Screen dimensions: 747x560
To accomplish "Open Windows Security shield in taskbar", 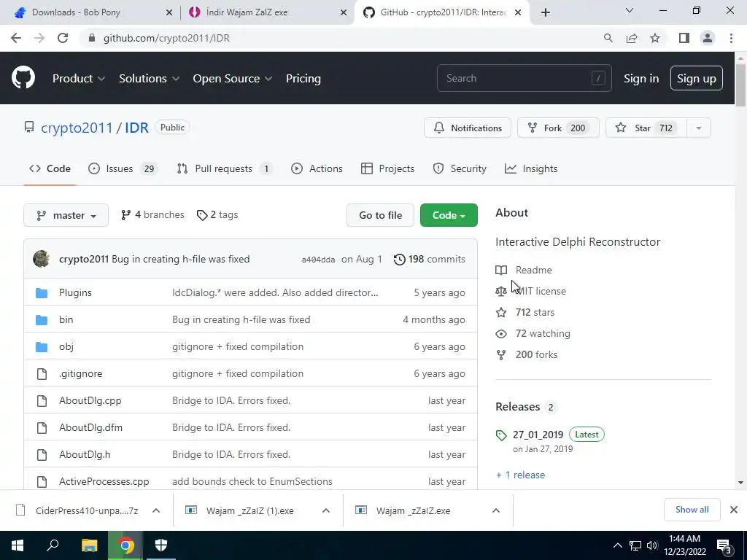I will 161,545.
